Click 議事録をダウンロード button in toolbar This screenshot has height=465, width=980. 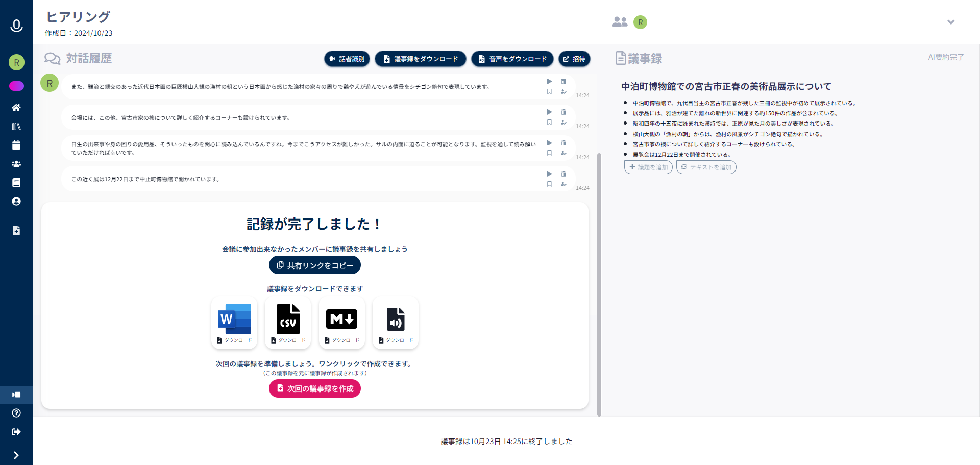click(x=420, y=59)
